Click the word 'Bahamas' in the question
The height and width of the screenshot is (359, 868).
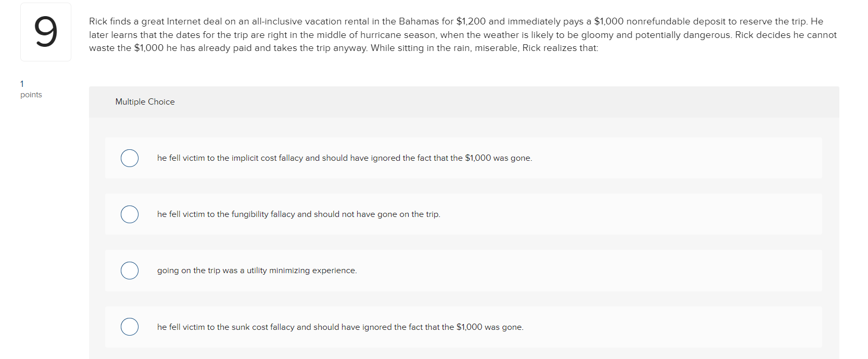click(419, 21)
